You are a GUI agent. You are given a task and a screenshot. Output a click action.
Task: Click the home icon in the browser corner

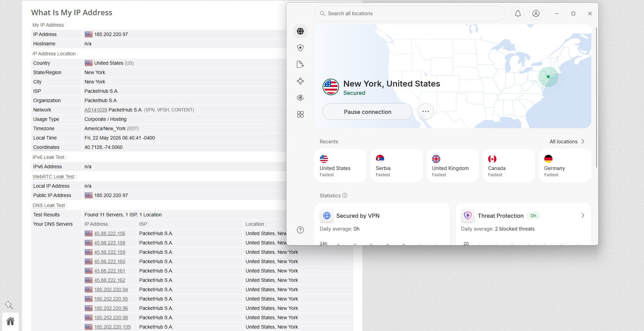[x=10, y=321]
